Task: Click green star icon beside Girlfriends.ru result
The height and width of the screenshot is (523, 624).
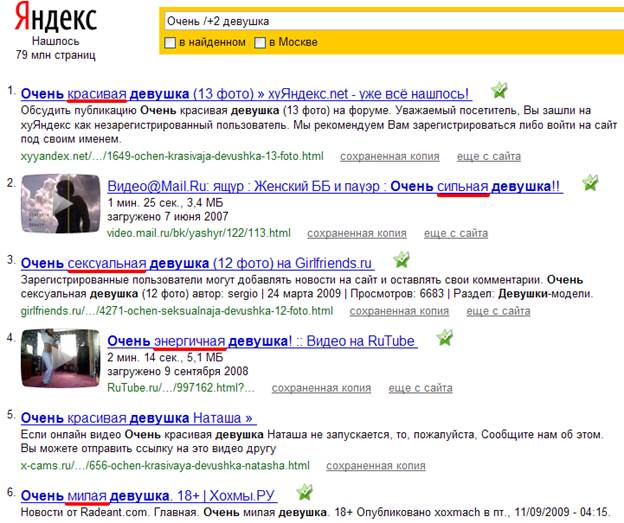Action: coord(401,259)
